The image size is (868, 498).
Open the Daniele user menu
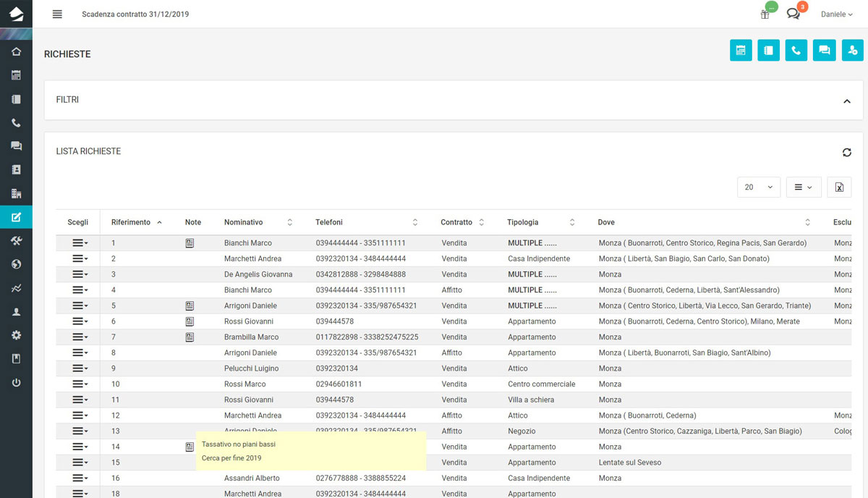[x=836, y=14]
